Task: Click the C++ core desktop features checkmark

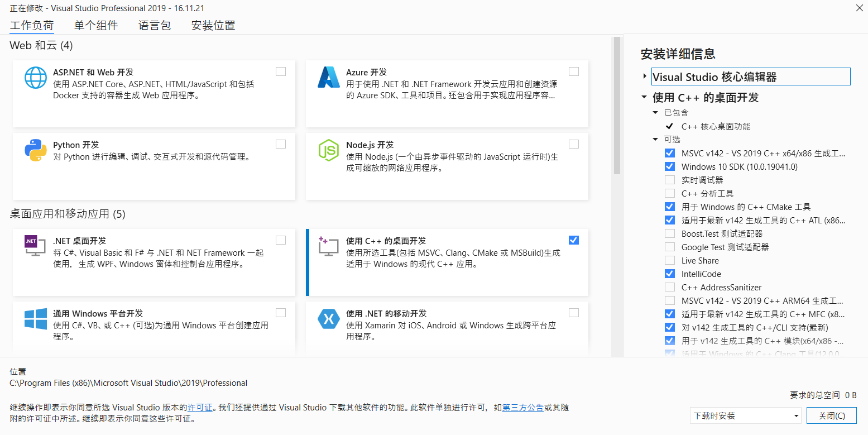Action: point(669,126)
